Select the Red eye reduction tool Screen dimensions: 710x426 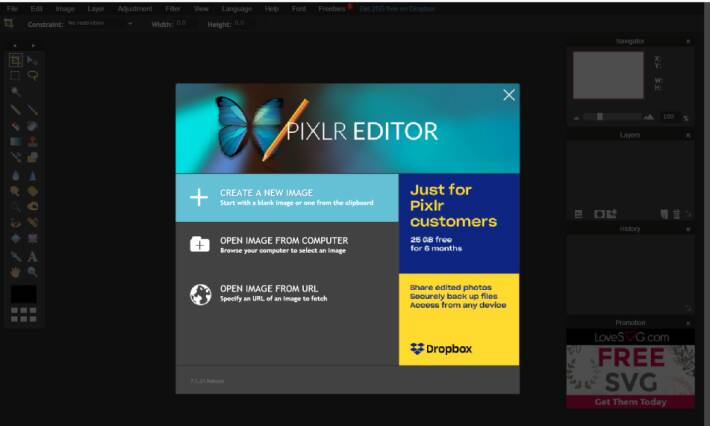pyautogui.click(x=15, y=222)
